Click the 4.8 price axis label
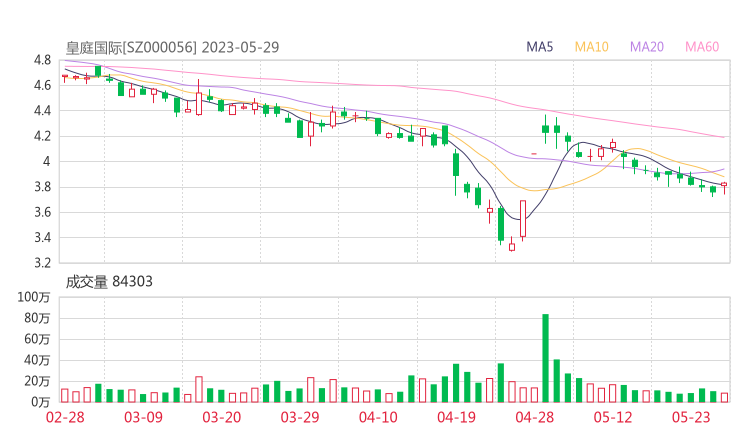 (x=42, y=60)
